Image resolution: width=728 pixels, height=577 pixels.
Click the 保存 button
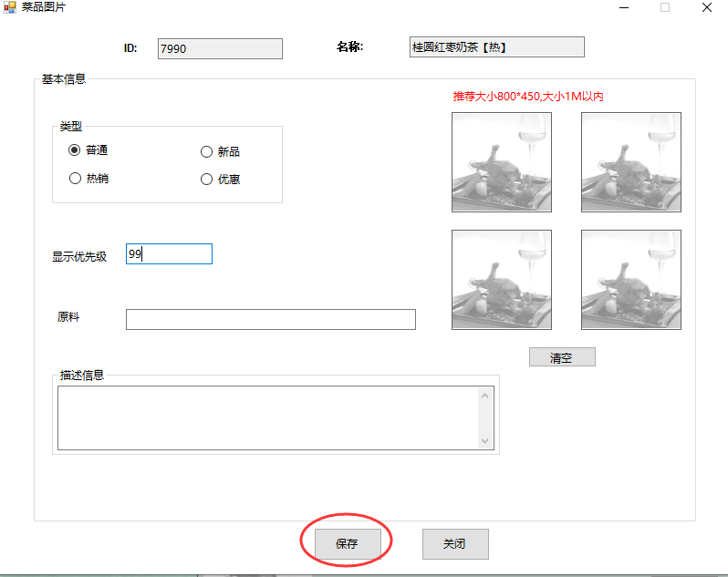click(x=348, y=543)
